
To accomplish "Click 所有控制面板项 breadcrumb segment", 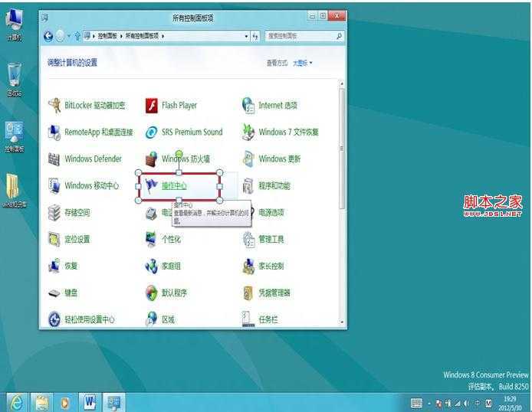I will [x=142, y=35].
